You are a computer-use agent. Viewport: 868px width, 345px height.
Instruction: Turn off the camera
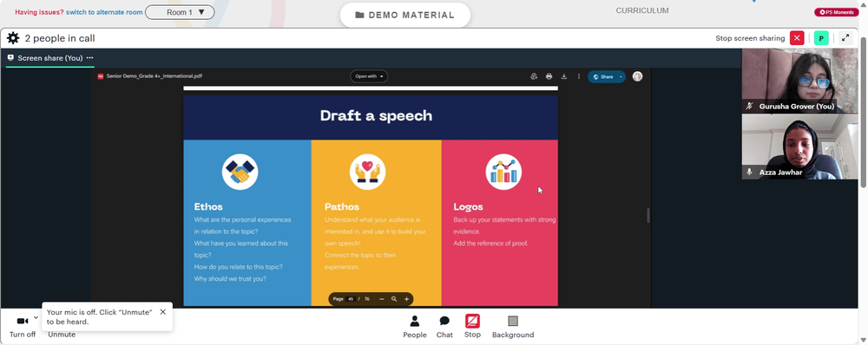coord(23,327)
